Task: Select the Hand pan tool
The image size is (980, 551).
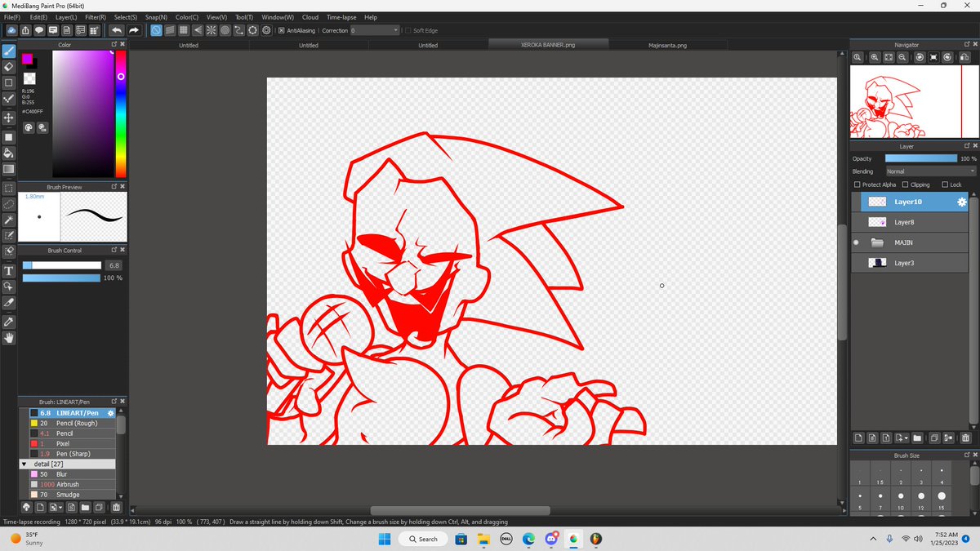Action: pyautogui.click(x=9, y=337)
